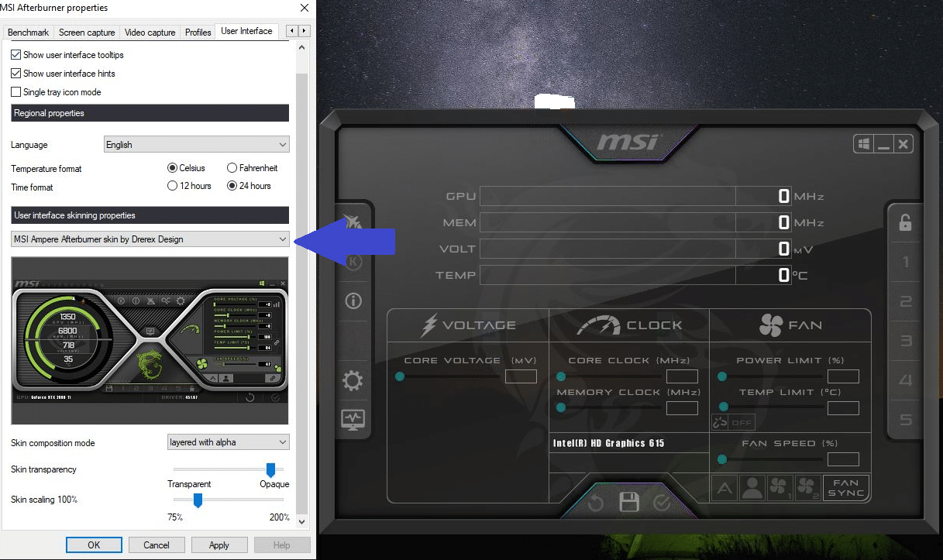
Task: Select Celsius temperature format
Action: pos(172,168)
